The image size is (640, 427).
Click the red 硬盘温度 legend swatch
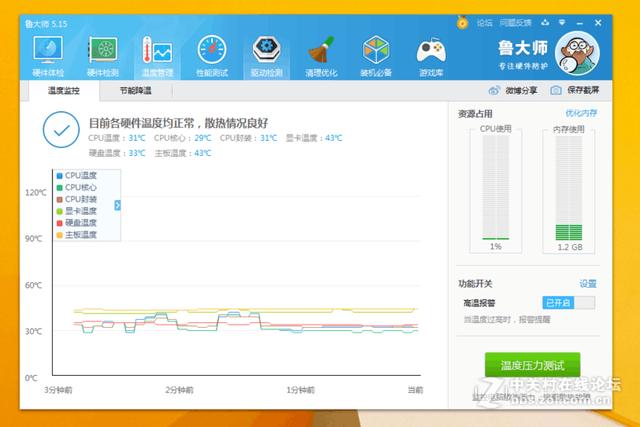point(60,223)
